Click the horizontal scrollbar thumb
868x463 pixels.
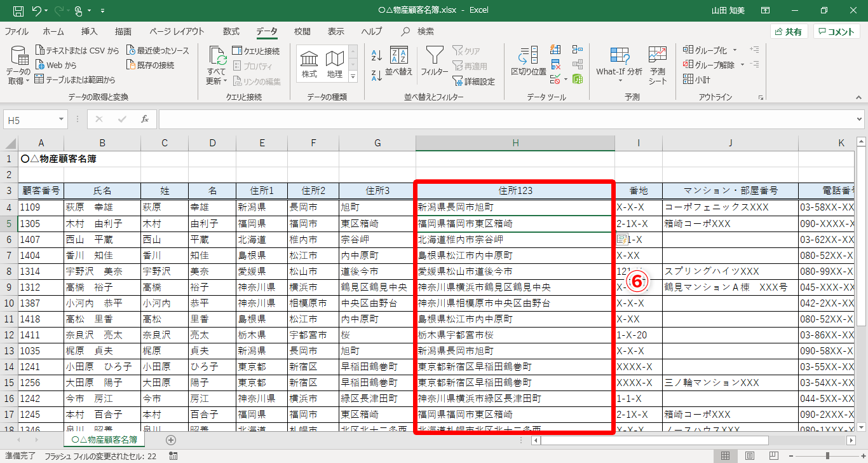pos(654,440)
